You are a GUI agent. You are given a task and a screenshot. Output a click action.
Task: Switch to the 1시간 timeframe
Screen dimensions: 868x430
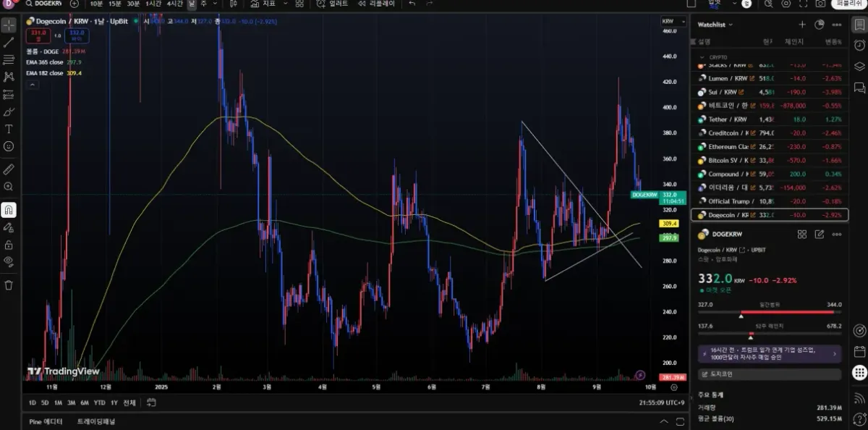click(153, 4)
